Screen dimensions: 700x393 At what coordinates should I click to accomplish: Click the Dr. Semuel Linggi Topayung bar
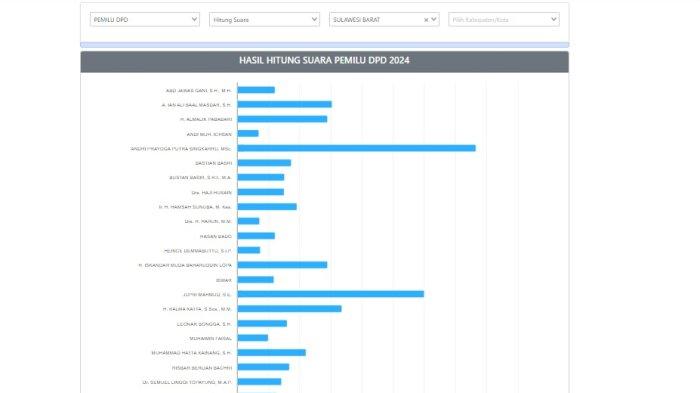[x=259, y=382]
